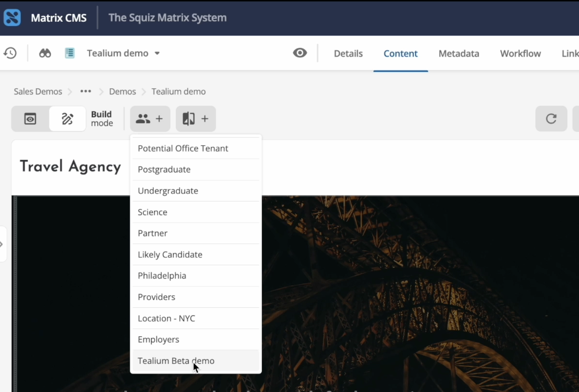Switch to preview mode with the screen-eye toggle
The height and width of the screenshot is (392, 579).
30,119
